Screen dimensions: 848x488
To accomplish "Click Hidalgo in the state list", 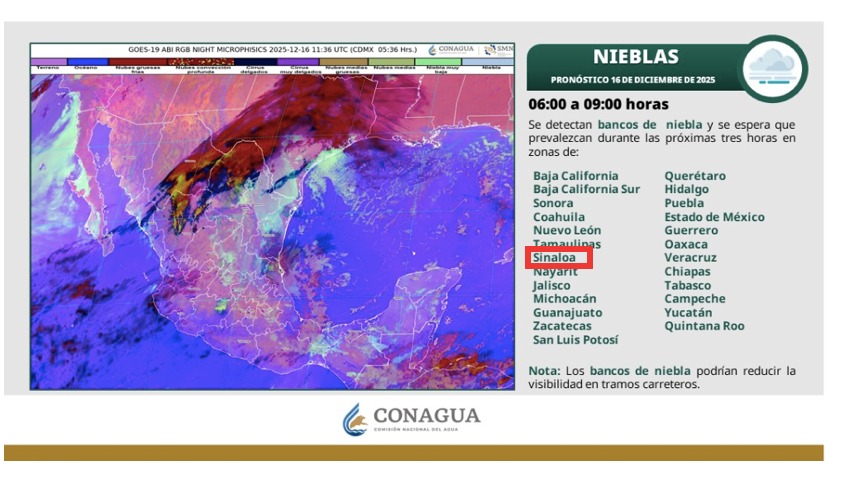I will 686,189.
